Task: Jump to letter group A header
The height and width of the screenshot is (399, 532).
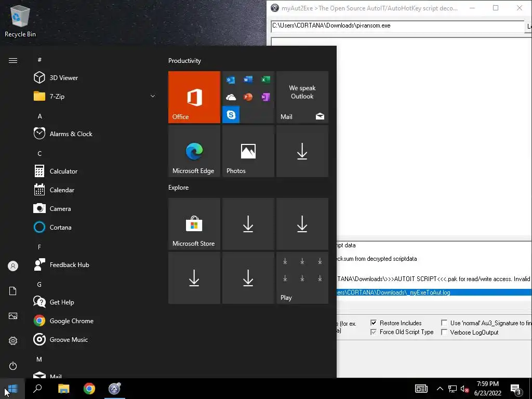Action: point(39,116)
